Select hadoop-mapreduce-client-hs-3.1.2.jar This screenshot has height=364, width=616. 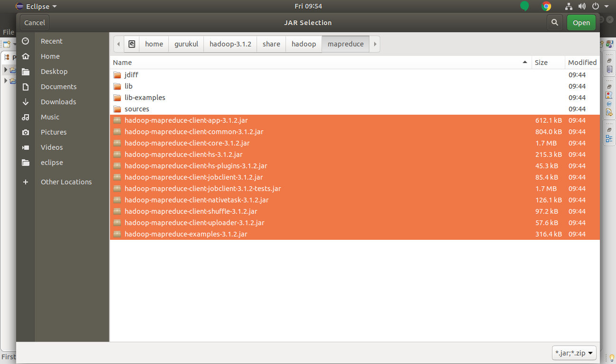click(x=355, y=155)
